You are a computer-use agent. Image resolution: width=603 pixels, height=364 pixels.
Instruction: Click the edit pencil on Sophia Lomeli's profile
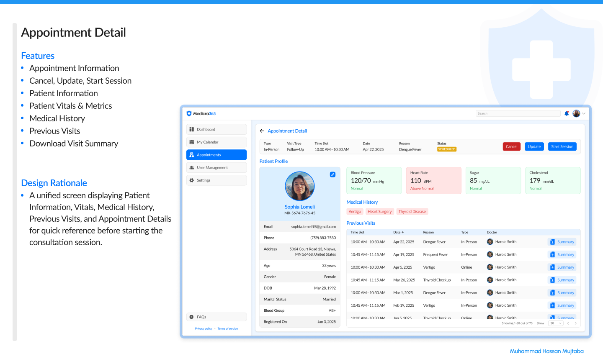(332, 174)
